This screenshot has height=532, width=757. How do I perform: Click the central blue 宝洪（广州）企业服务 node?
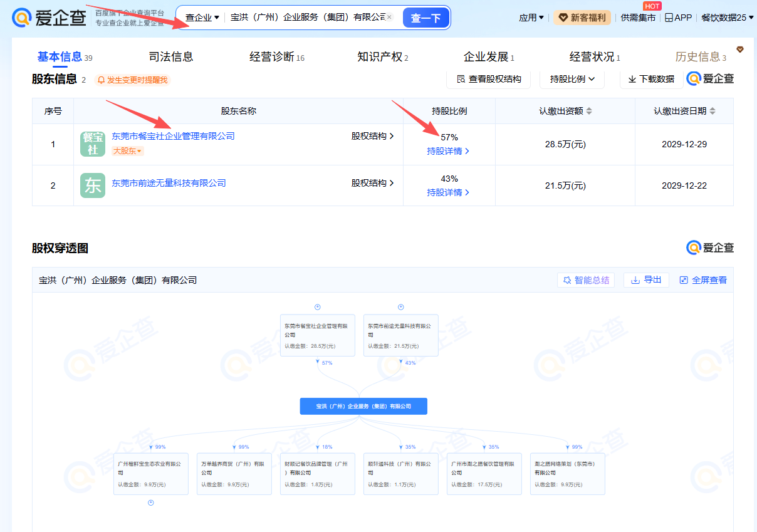(x=363, y=406)
